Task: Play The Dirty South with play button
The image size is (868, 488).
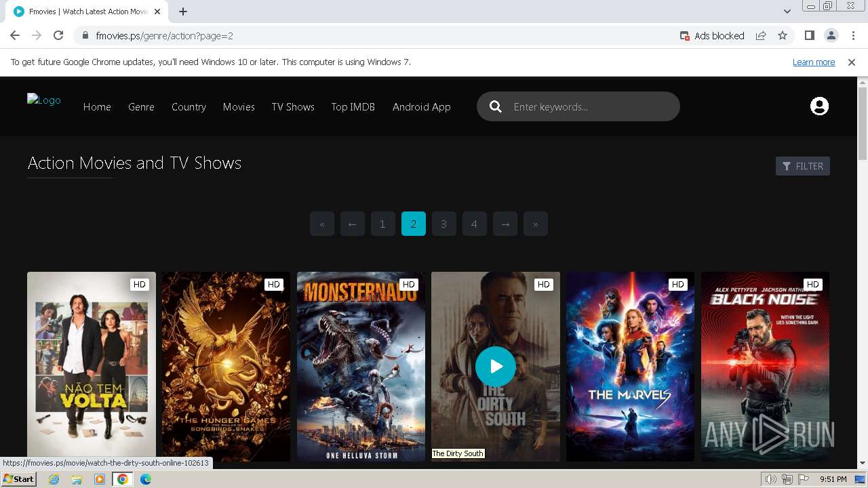Action: (496, 367)
